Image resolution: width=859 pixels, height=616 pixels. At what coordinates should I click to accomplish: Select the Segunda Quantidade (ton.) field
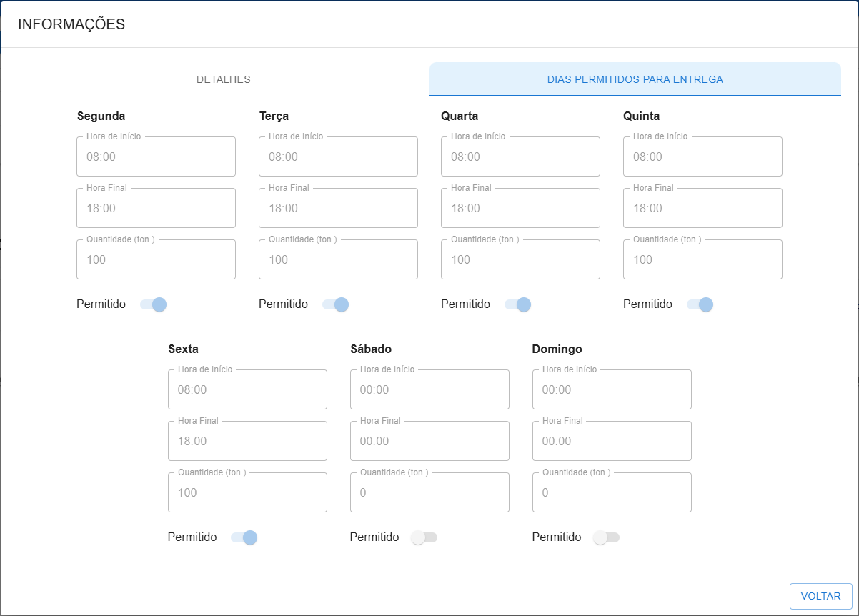tap(156, 259)
